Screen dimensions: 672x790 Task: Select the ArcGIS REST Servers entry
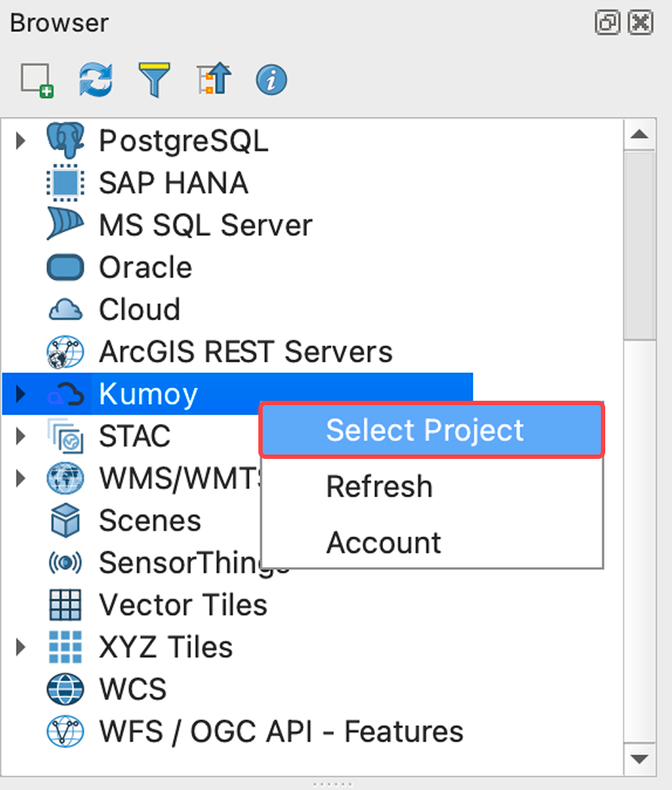(x=245, y=351)
